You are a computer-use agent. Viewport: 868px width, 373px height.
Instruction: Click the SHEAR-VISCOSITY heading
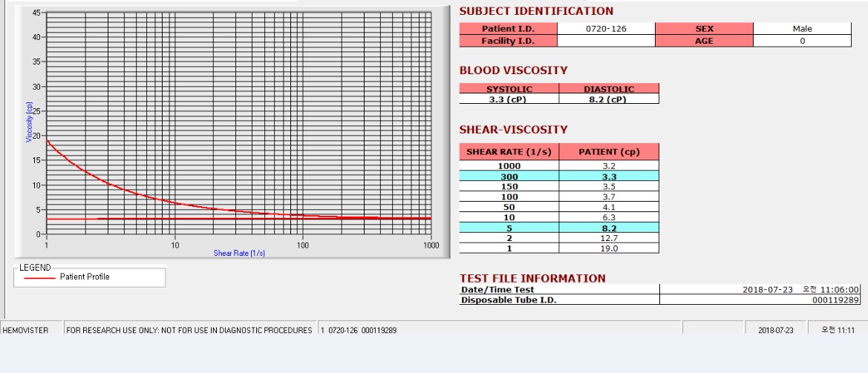[513, 129]
